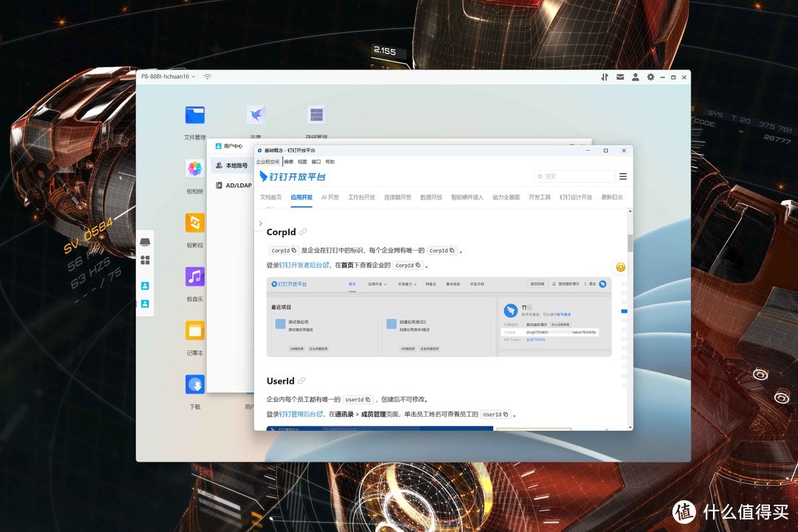Switch to the AI 开发 tab
This screenshot has height=532, width=798.
point(330,197)
